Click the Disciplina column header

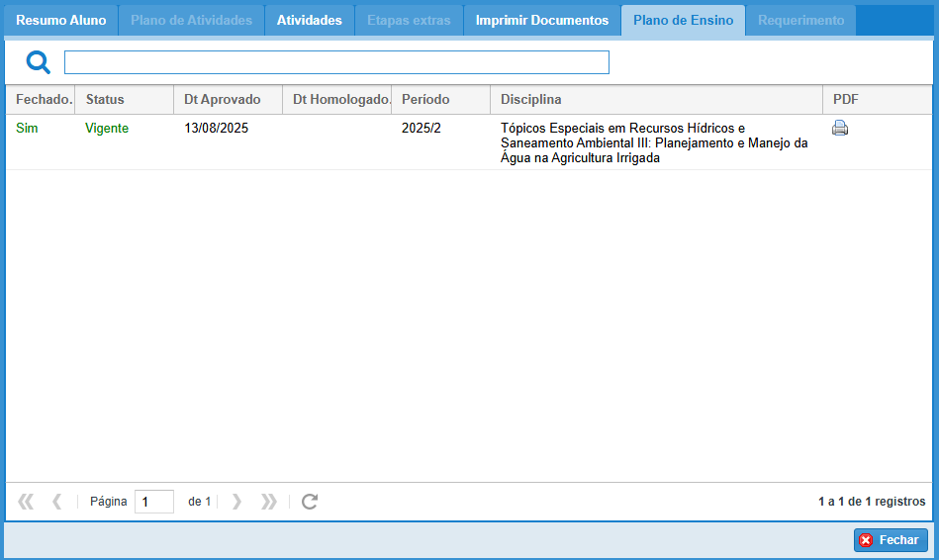coord(531,100)
